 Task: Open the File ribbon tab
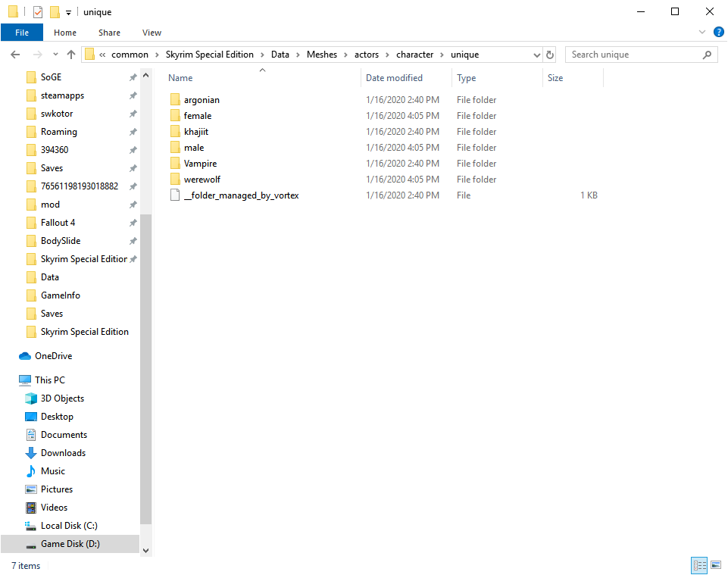(x=22, y=33)
